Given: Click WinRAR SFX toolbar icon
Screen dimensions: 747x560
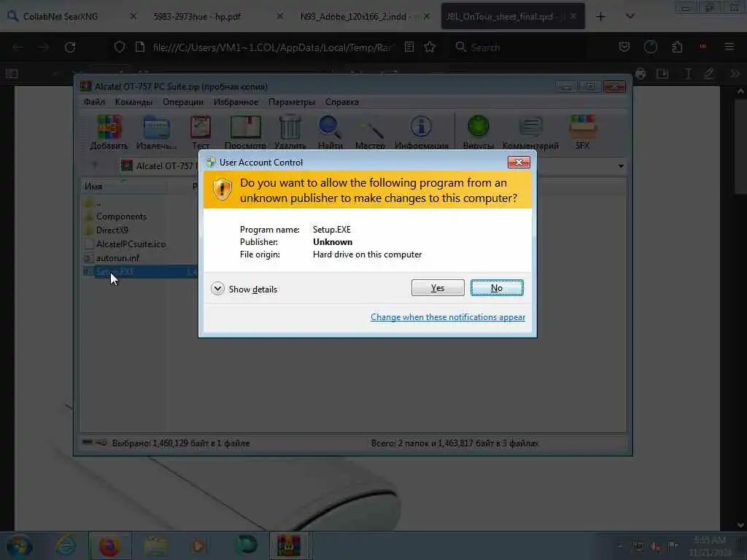Looking at the screenshot, I should tap(582, 133).
